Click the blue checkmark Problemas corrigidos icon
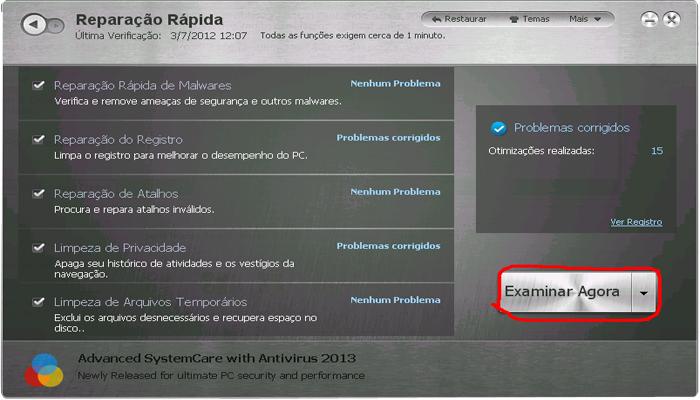Screen dimensions: 700x400 coord(498,128)
